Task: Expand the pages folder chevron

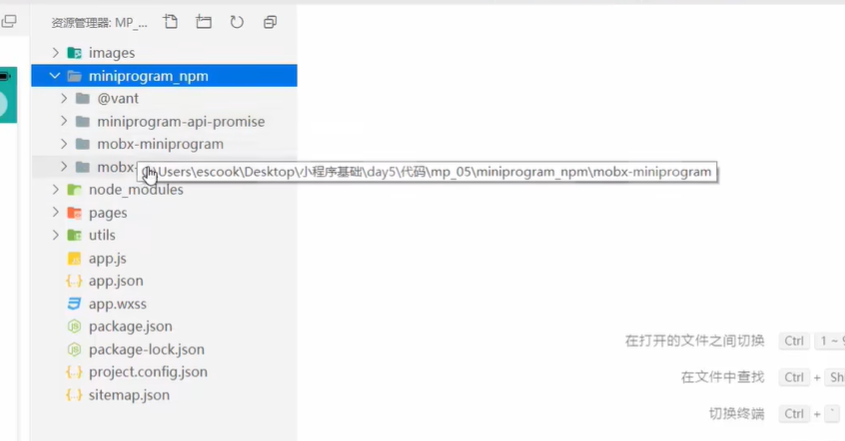Action: (x=56, y=212)
